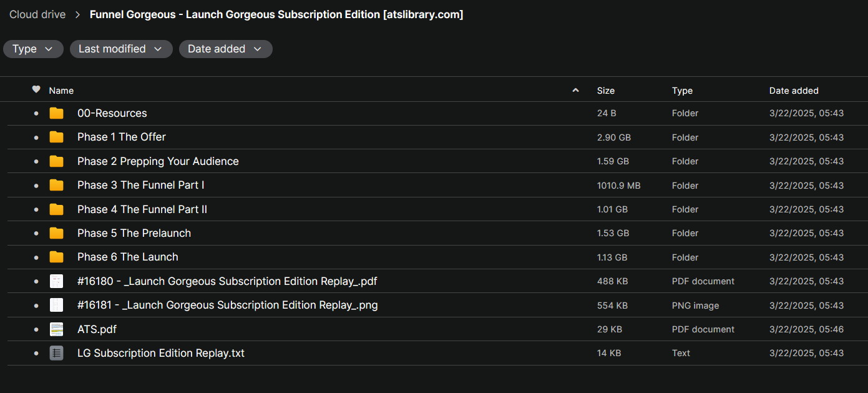Select Phase 4 The Funnel Part II name
Viewport: 868px width, 393px height.
pyautogui.click(x=142, y=209)
